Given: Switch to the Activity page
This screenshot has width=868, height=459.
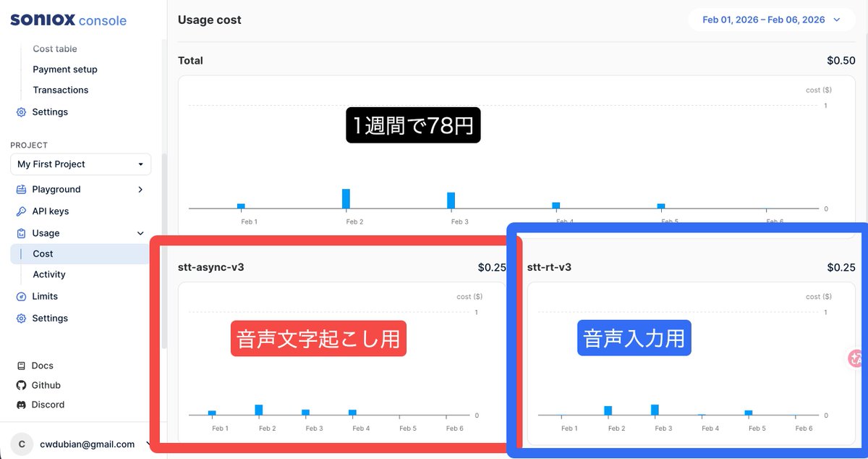Looking at the screenshot, I should tap(48, 274).
